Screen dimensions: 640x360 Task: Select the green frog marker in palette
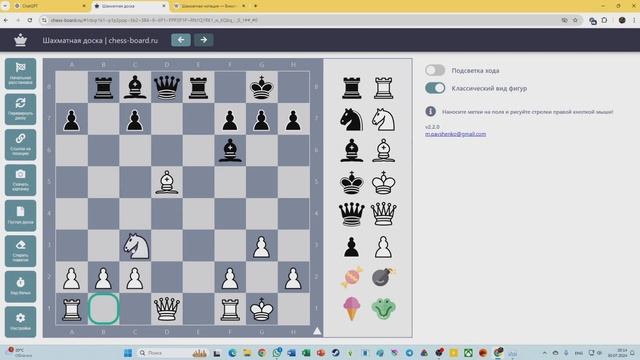383,308
